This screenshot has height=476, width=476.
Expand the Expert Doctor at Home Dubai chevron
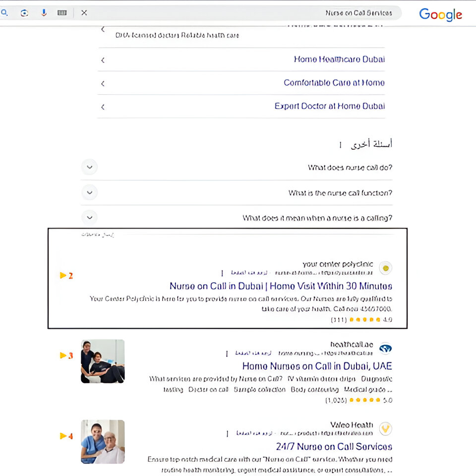103,107
